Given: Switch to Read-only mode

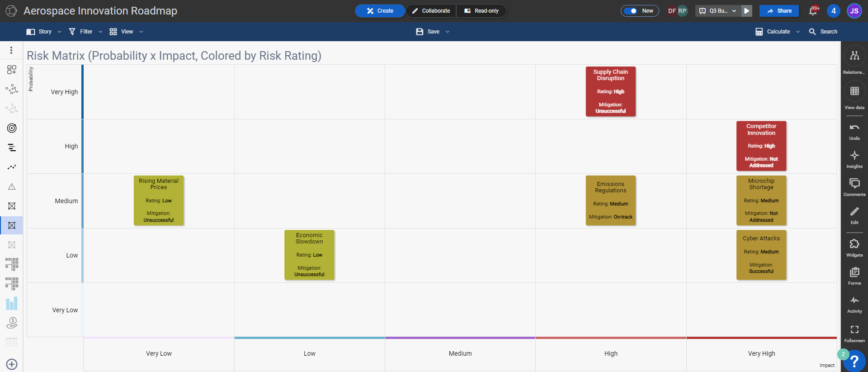Looking at the screenshot, I should (x=481, y=11).
